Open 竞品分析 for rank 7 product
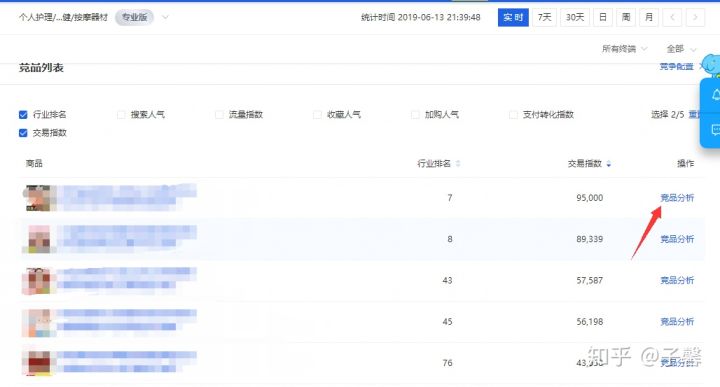This screenshot has width=720, height=387. [677, 198]
